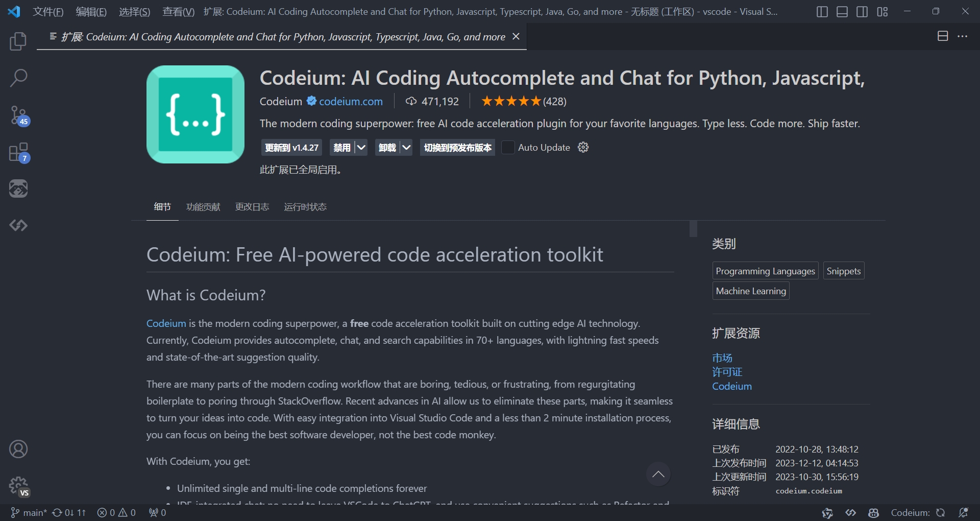Click synchronize changes 0↓ 1↑ in status bar

pos(69,512)
